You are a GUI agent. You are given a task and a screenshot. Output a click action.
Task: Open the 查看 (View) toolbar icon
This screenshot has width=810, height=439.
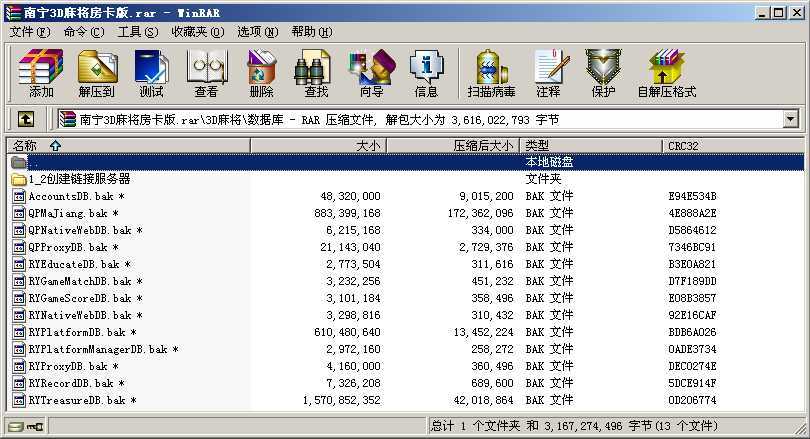click(206, 74)
